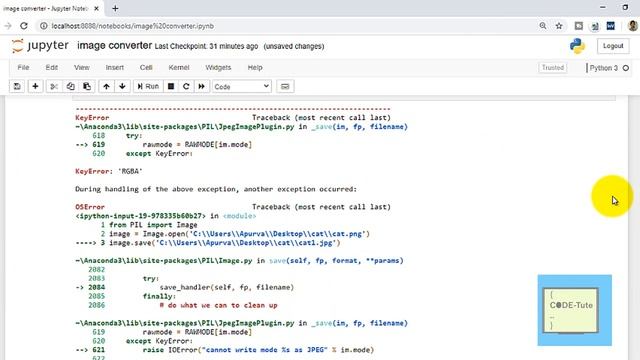Click the Python logo icon
This screenshot has width=640, height=360.
[x=577, y=46]
